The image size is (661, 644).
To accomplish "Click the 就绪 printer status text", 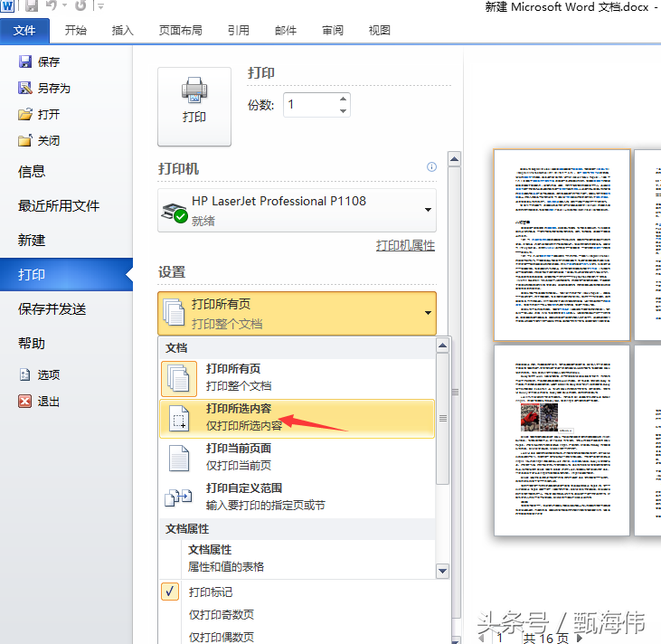I will [203, 221].
